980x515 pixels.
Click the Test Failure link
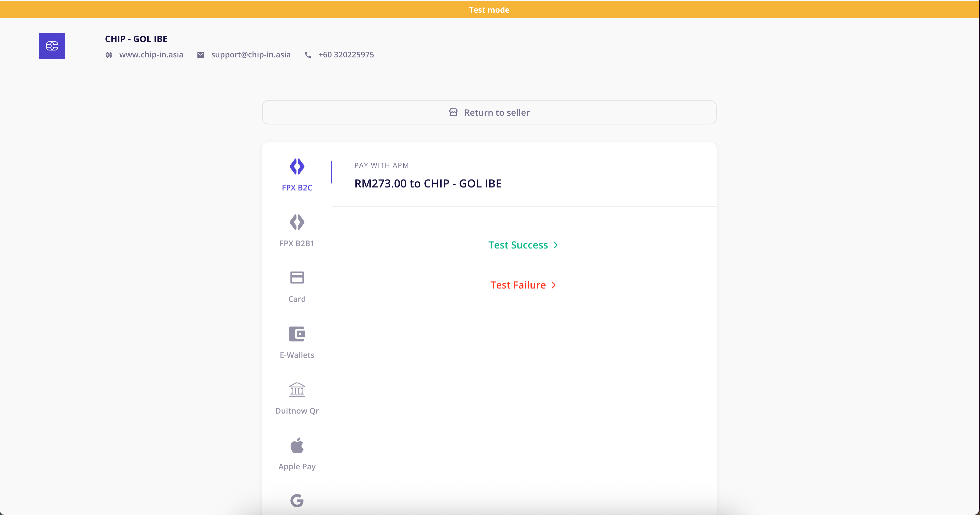coord(523,285)
